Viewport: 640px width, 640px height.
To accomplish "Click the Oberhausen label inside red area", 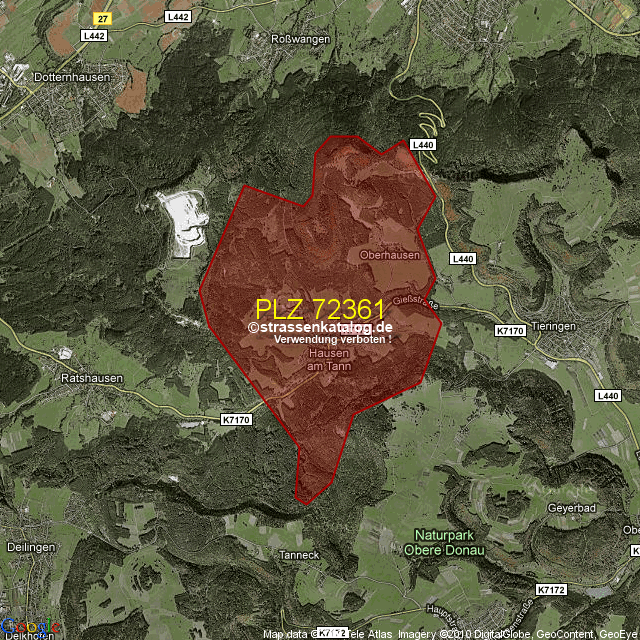I will pos(389,256).
